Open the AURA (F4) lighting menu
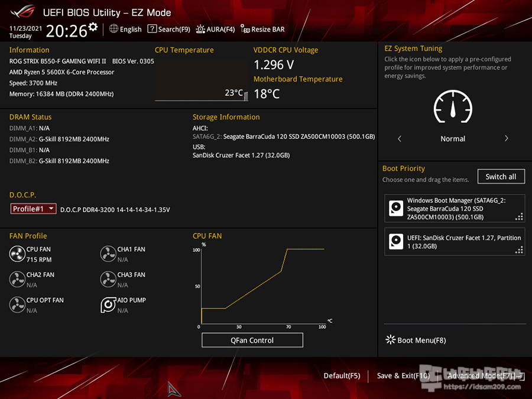532x399 pixels. (215, 29)
